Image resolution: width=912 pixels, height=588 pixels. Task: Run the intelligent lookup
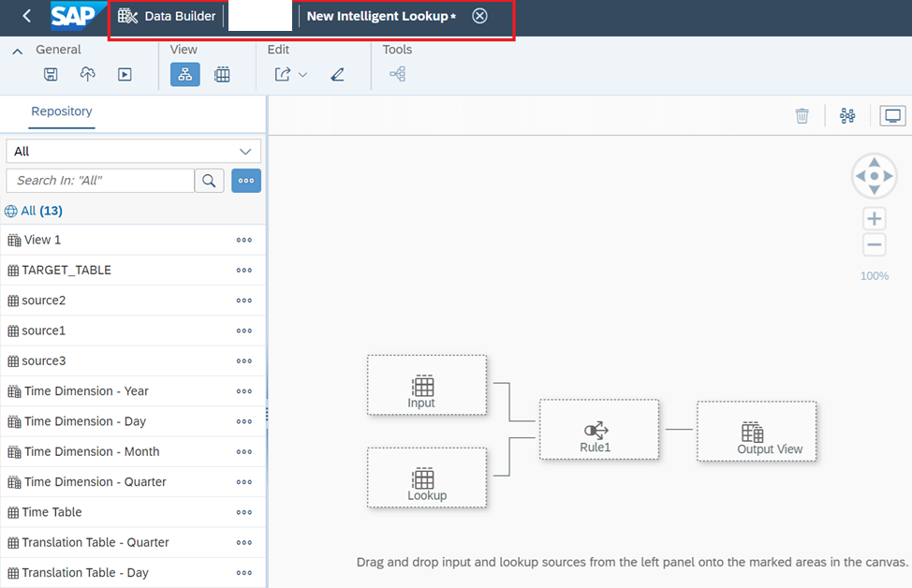coord(125,75)
